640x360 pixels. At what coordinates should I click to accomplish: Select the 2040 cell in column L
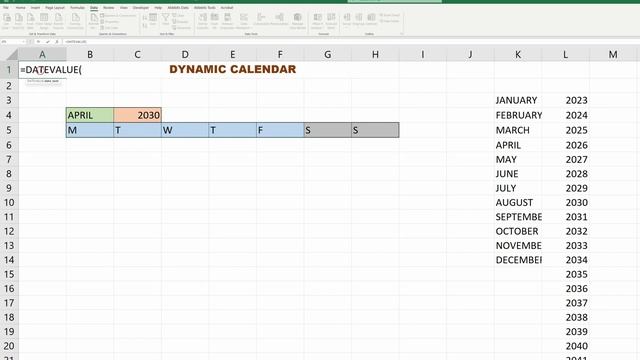pyautogui.click(x=566, y=346)
